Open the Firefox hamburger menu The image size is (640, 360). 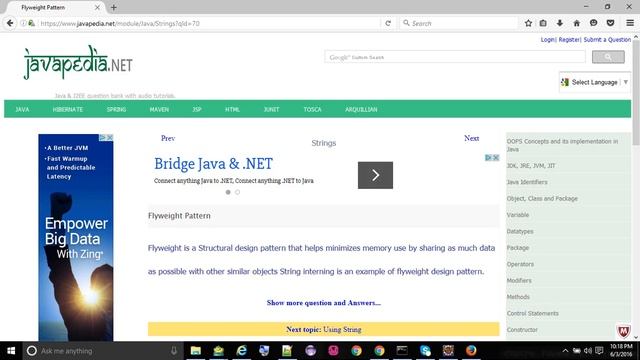coord(630,23)
